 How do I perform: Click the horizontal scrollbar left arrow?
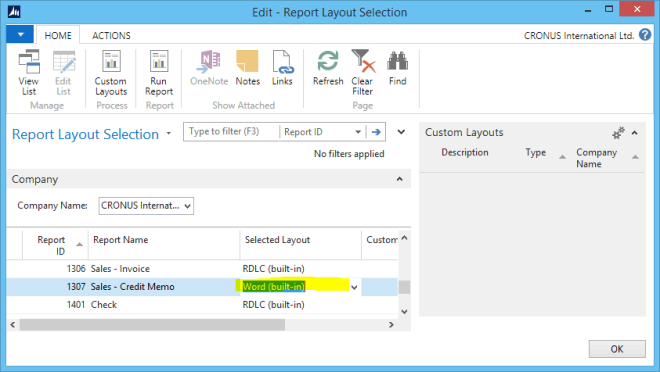pyautogui.click(x=13, y=325)
